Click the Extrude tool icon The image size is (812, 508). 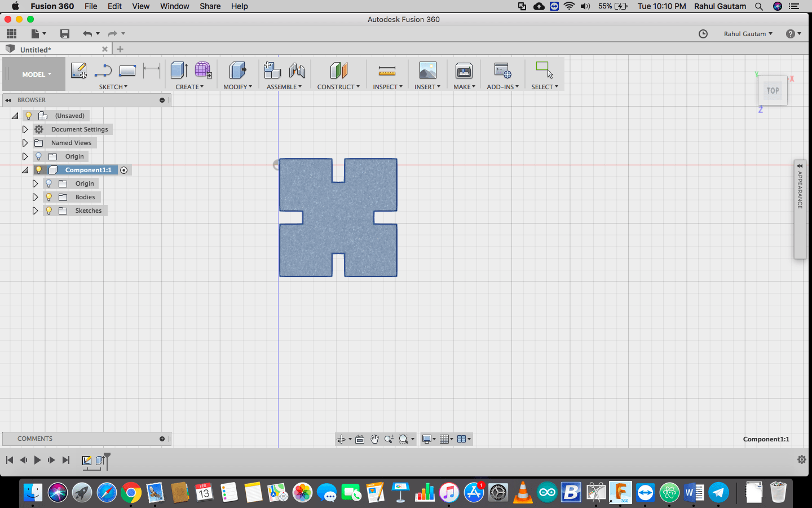coord(179,71)
